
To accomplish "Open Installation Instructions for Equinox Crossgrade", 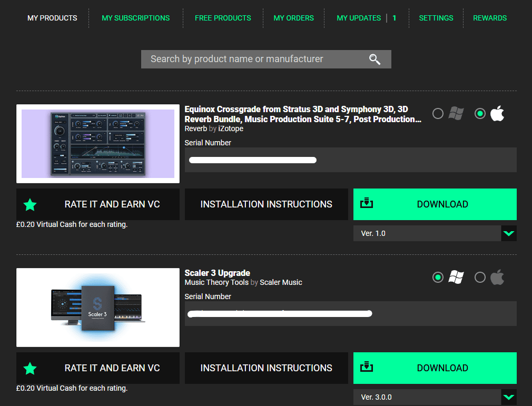I will tap(267, 204).
